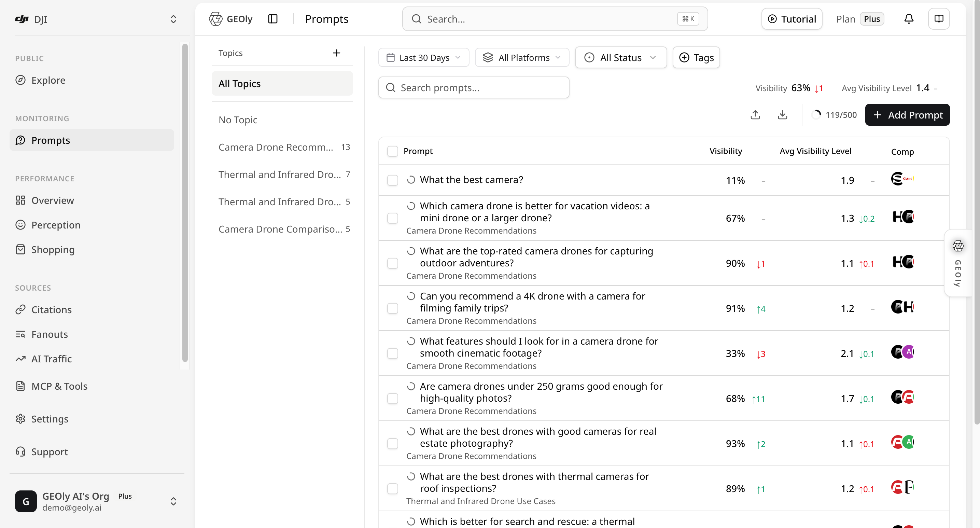This screenshot has width=980, height=528.
Task: Click the DJI brand logo
Action: (22, 19)
